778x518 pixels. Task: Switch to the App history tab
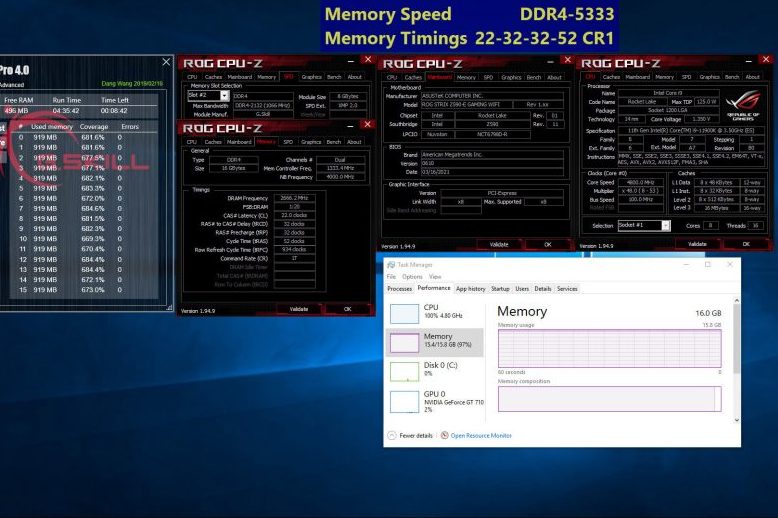[x=470, y=289]
